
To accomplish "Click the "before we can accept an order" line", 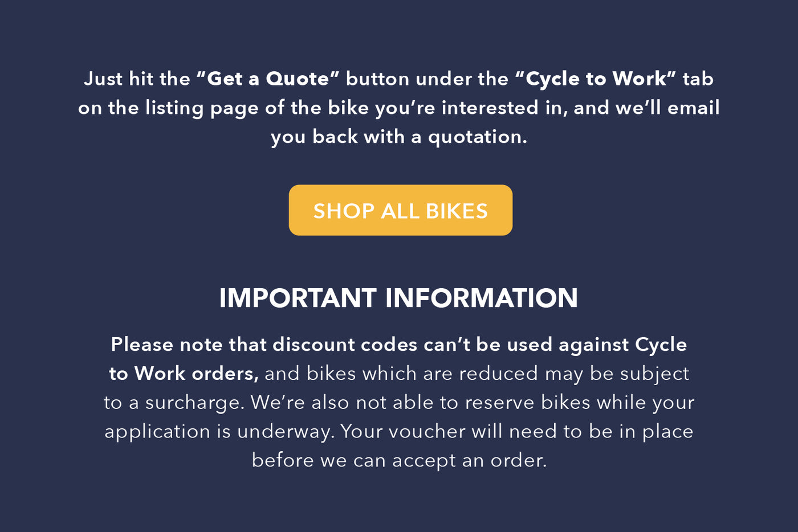I will (x=399, y=460).
